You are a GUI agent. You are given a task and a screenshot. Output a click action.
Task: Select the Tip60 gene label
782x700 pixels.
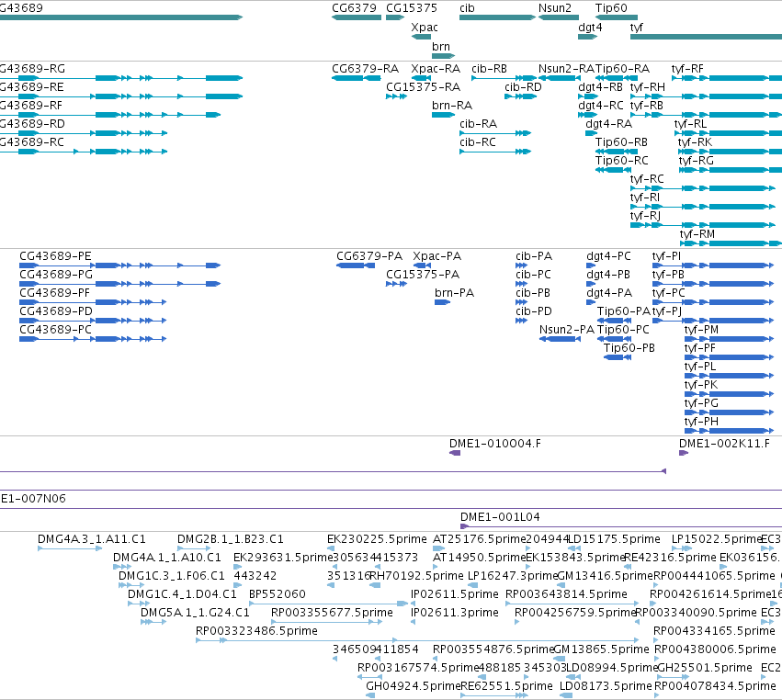tap(611, 8)
